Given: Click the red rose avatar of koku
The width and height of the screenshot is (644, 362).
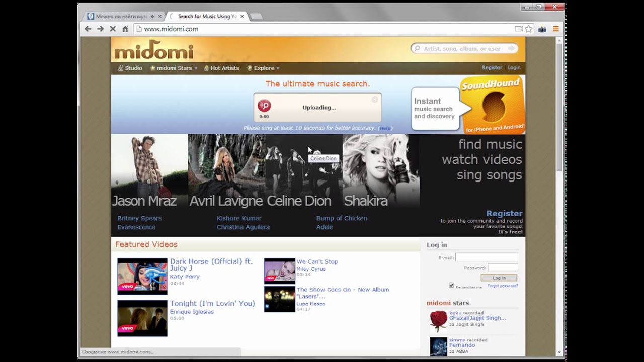Looking at the screenshot, I should 439,321.
